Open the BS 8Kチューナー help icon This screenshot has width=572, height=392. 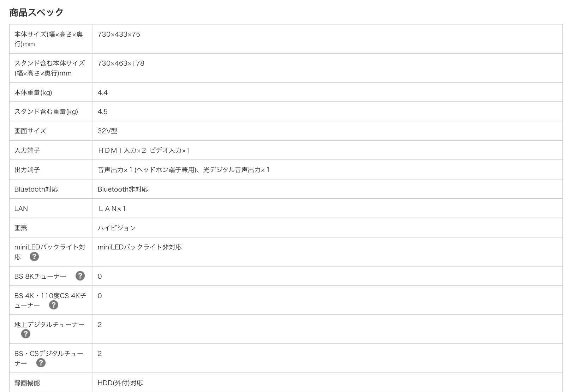click(80, 276)
